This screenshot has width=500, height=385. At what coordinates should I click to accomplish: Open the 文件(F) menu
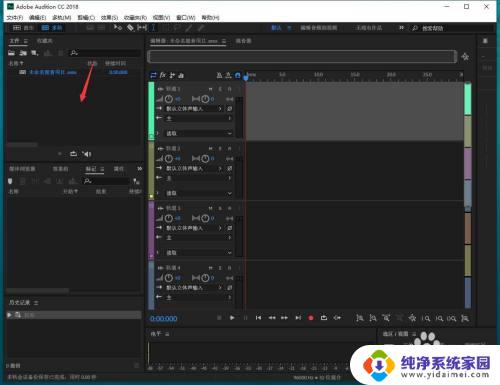tap(15, 17)
